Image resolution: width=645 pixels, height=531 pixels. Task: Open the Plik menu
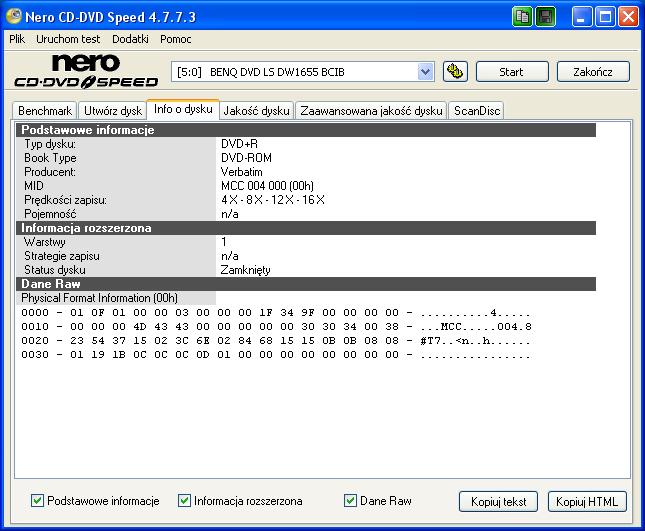(17, 39)
